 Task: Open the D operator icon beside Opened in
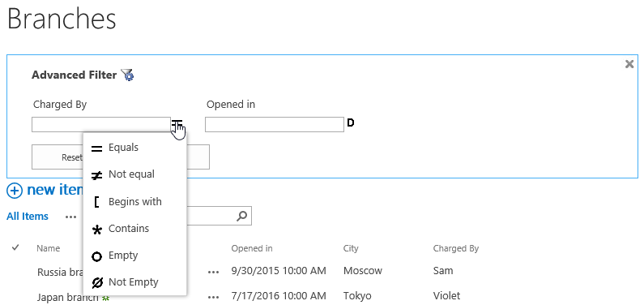[350, 122]
